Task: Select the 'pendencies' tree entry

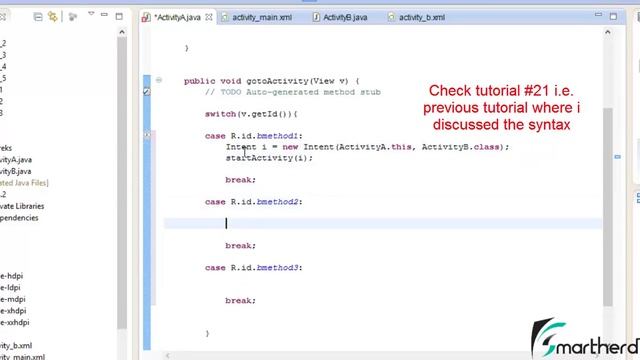Action: (x=19, y=218)
